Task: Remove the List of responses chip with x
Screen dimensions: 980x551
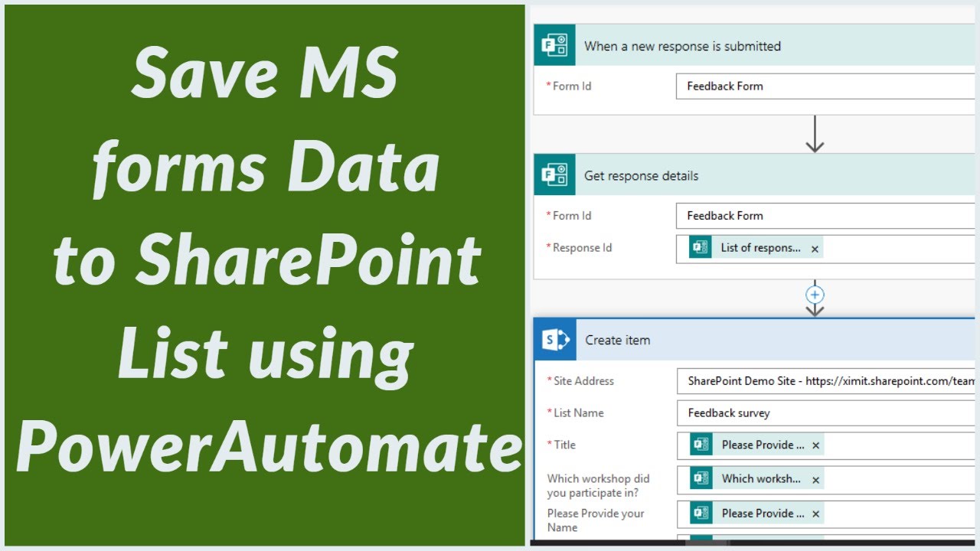Action: [815, 248]
